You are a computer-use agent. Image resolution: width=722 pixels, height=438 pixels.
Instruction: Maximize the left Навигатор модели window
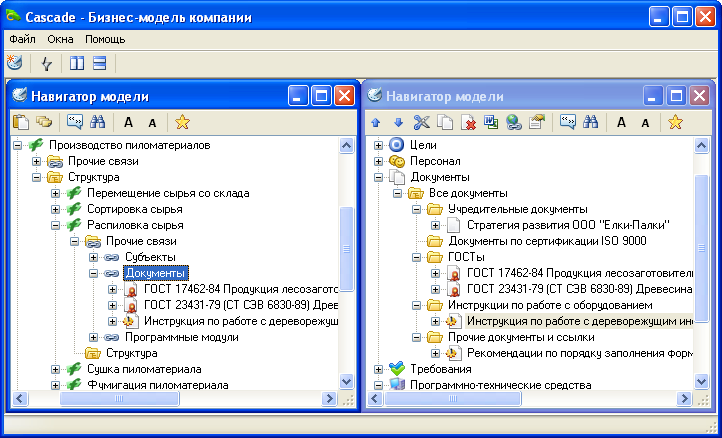[321, 96]
